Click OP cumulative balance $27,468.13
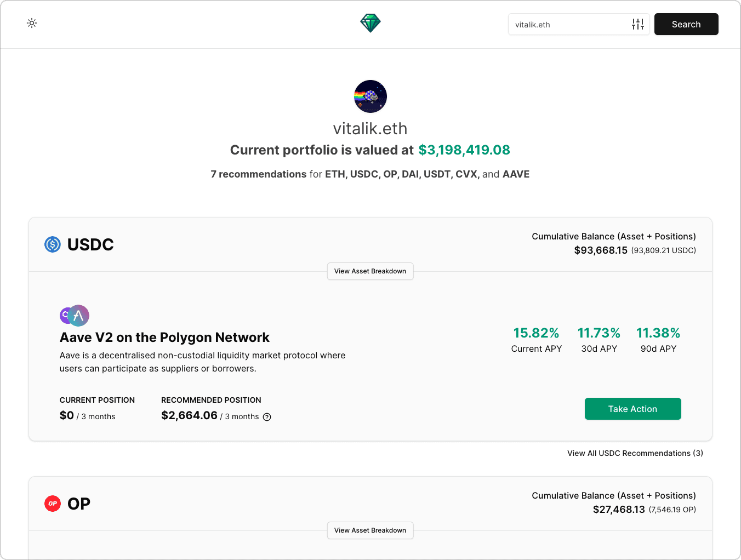Viewport: 741px width, 560px height. [619, 510]
